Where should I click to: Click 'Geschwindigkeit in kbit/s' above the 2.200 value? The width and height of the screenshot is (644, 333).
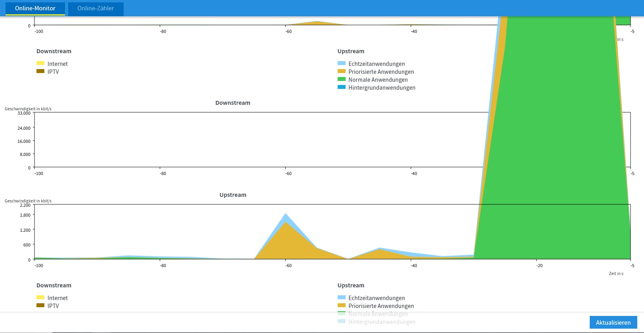click(28, 201)
